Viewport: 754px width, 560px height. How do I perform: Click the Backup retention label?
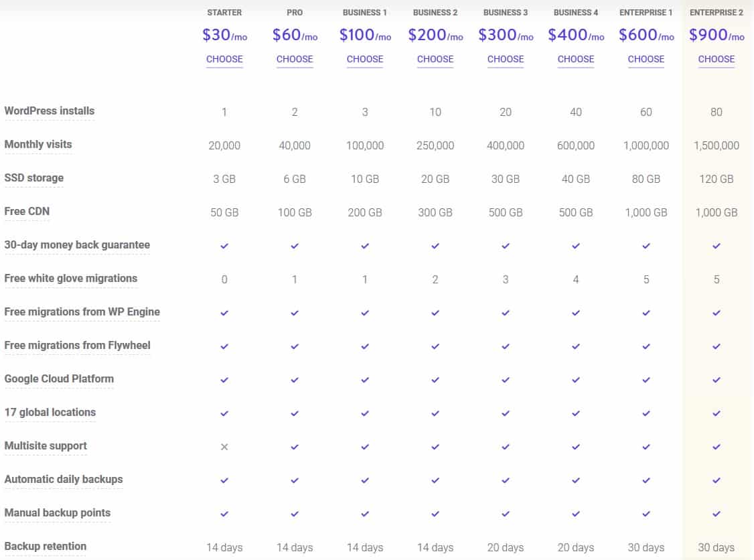[46, 547]
